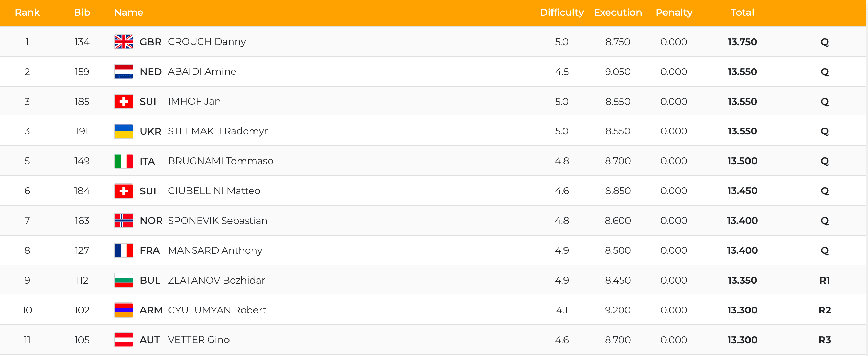Click the Netherlands flag beside ABAIDI Amine
The width and height of the screenshot is (868, 356).
(x=123, y=72)
